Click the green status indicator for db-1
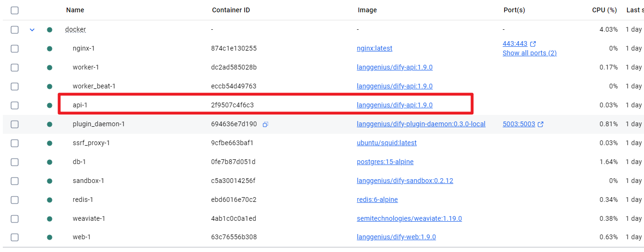The image size is (644, 252). (x=50, y=162)
